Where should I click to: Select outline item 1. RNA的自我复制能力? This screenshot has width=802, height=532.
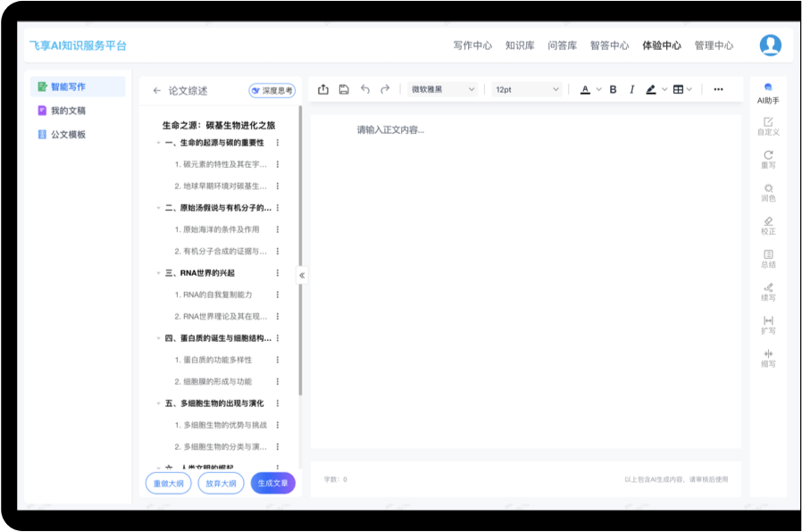[x=213, y=295]
